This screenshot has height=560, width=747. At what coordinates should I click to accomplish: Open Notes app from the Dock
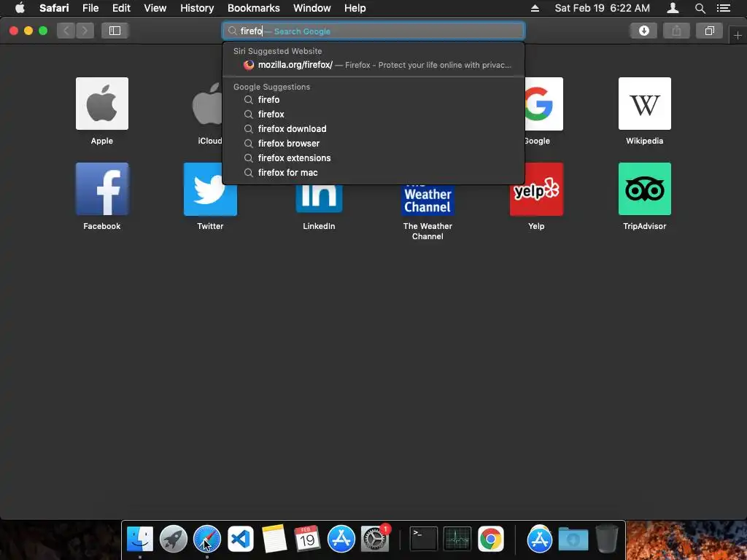[x=274, y=539]
